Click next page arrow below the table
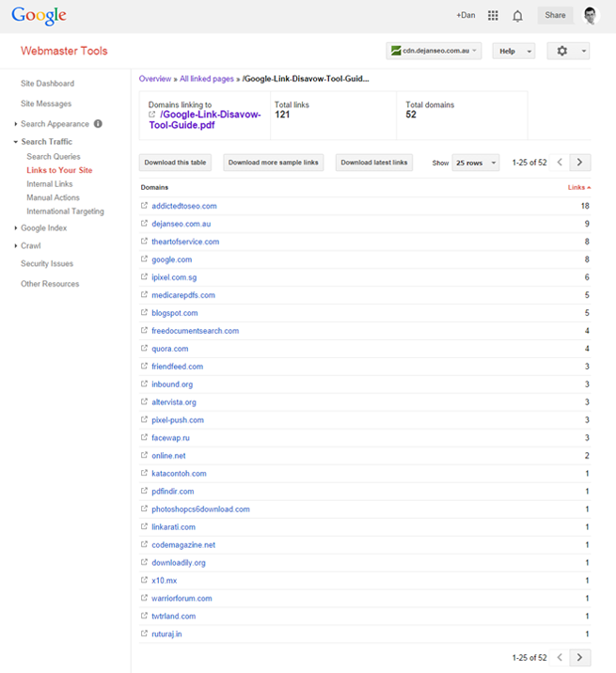 coord(579,657)
